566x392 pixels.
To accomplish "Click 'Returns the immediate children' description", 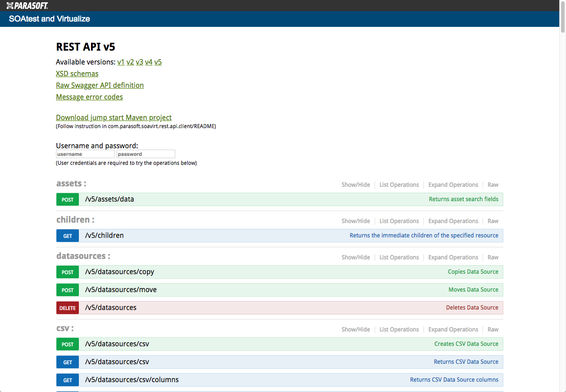I will click(424, 236).
